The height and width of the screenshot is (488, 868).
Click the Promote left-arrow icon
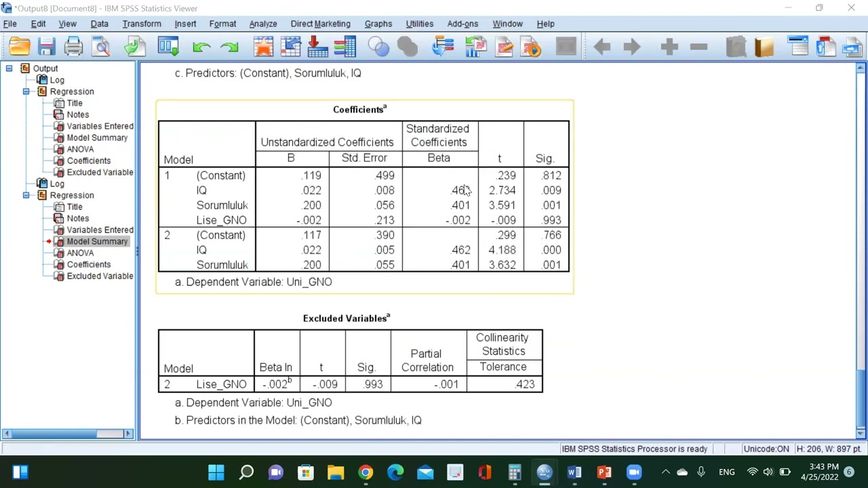[601, 47]
